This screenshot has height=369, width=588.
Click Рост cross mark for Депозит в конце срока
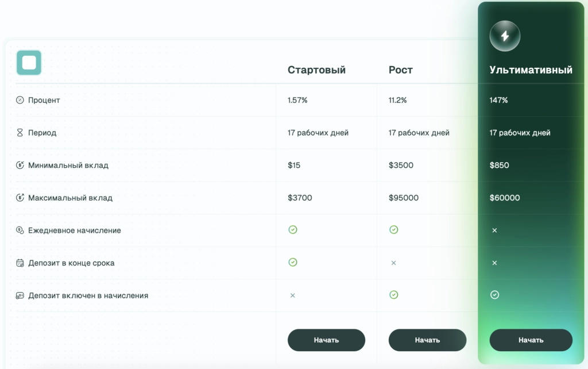(393, 263)
